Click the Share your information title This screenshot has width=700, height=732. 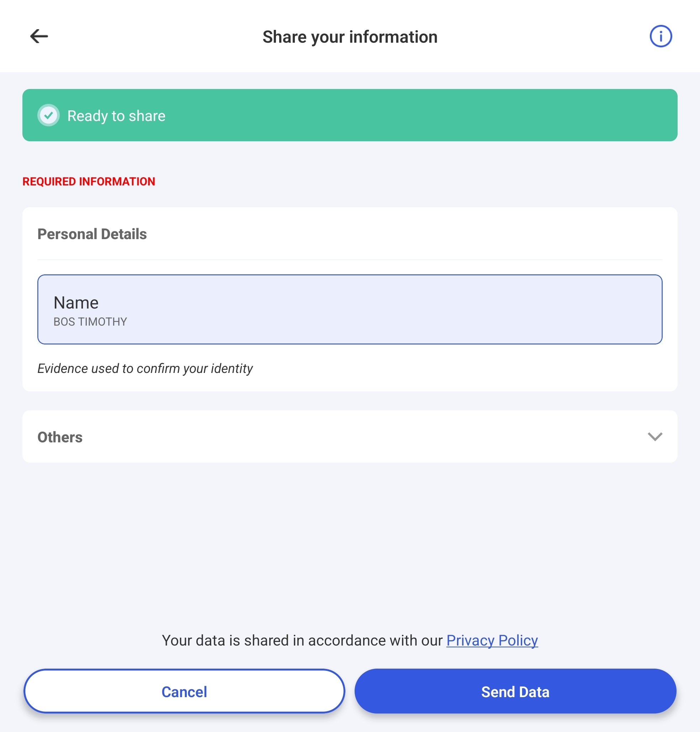[x=350, y=37]
